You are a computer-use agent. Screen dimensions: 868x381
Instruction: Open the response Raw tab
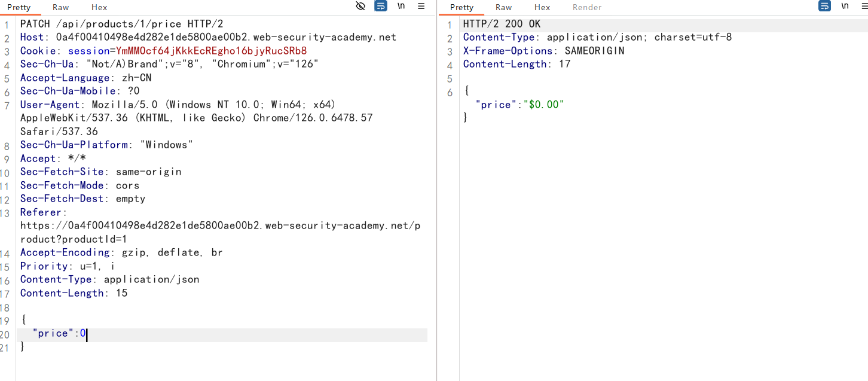click(x=503, y=7)
